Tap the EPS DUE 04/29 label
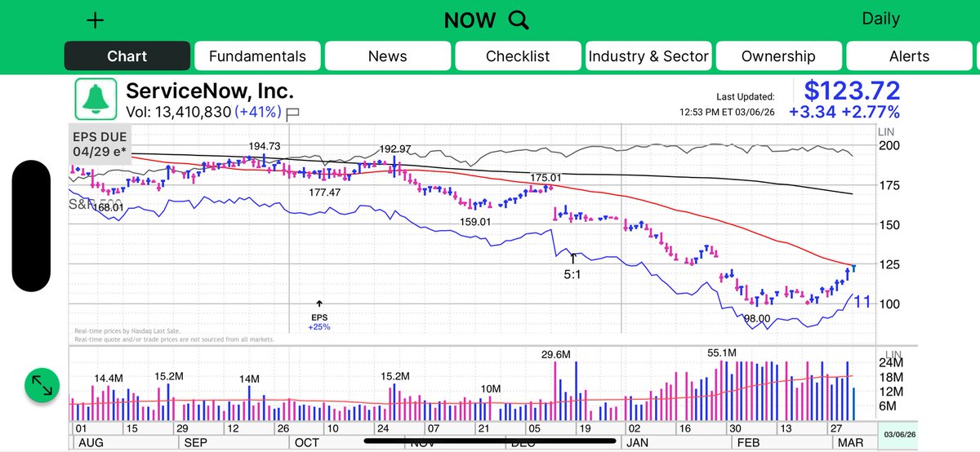Viewport: 980px width, 452px height. [98, 144]
